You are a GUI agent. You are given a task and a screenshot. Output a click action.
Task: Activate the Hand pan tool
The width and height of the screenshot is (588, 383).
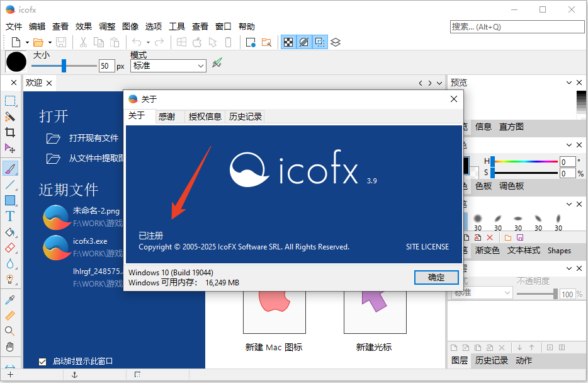(x=10, y=346)
